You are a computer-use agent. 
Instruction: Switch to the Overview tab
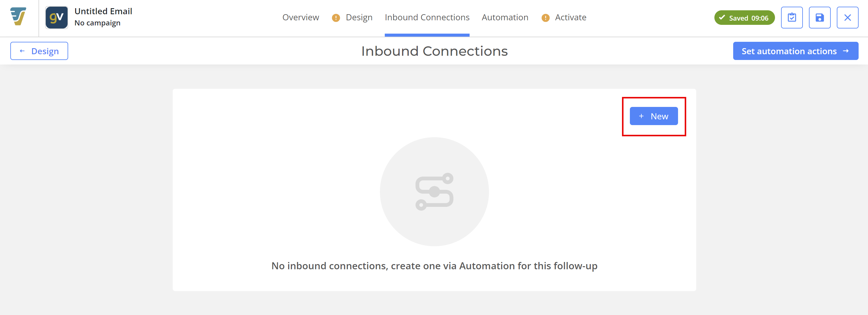301,18
